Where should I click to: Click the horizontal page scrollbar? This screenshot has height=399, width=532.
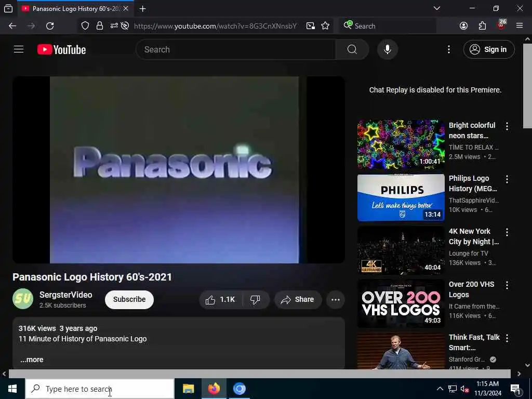[260, 374]
